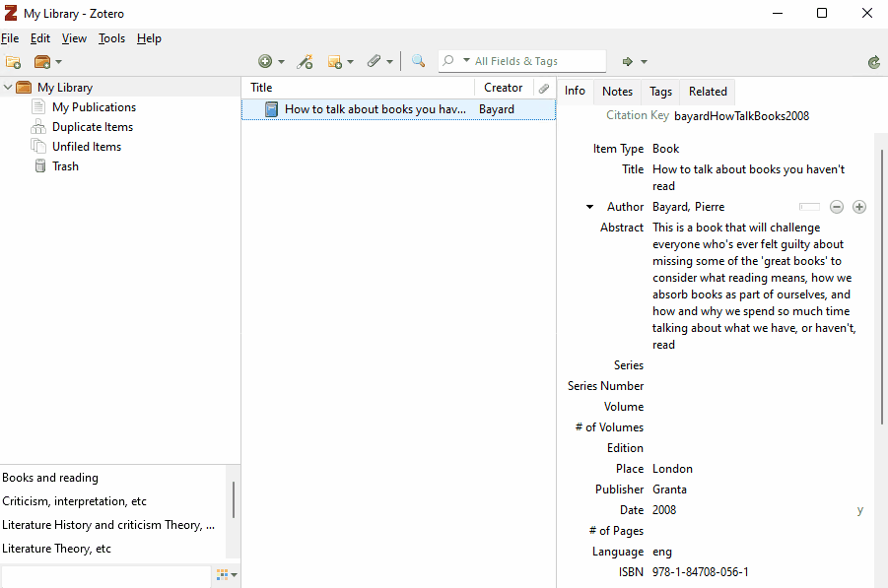Add another author with plus button
The width and height of the screenshot is (888, 588).
click(859, 207)
